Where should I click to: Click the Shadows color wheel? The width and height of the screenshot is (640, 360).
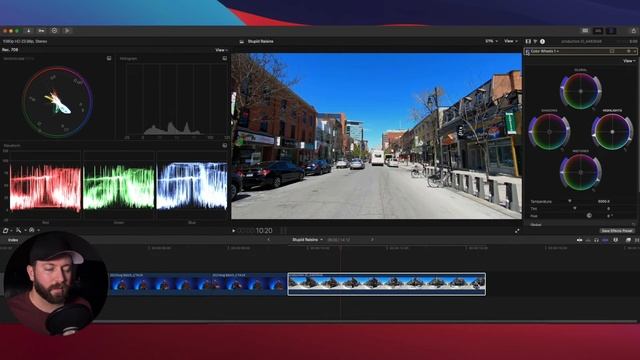point(549,131)
